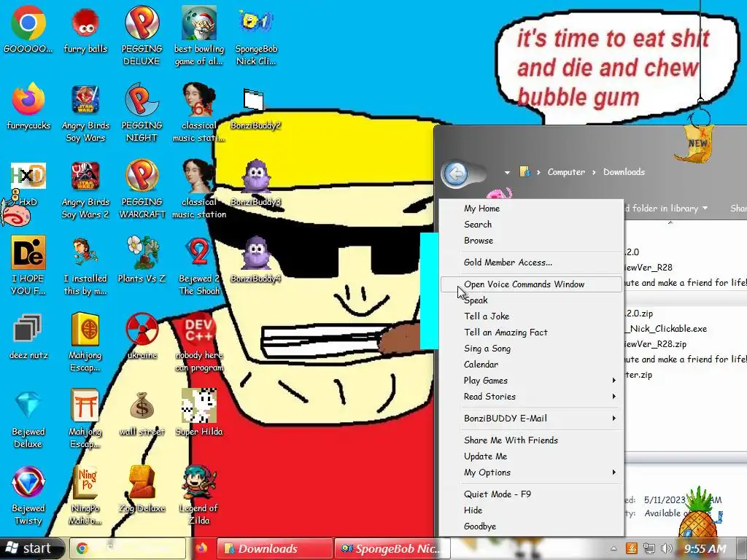The image size is (747, 560).
Task: Expand the Play Games submenu
Action: pyautogui.click(x=531, y=381)
